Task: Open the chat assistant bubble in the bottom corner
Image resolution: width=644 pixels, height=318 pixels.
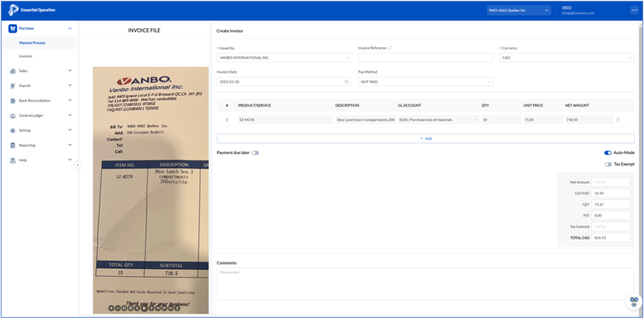Action: [x=634, y=302]
